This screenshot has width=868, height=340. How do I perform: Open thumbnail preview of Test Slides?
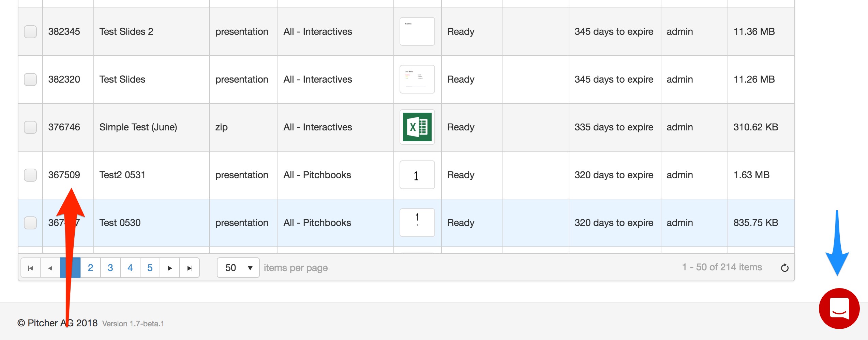click(417, 79)
